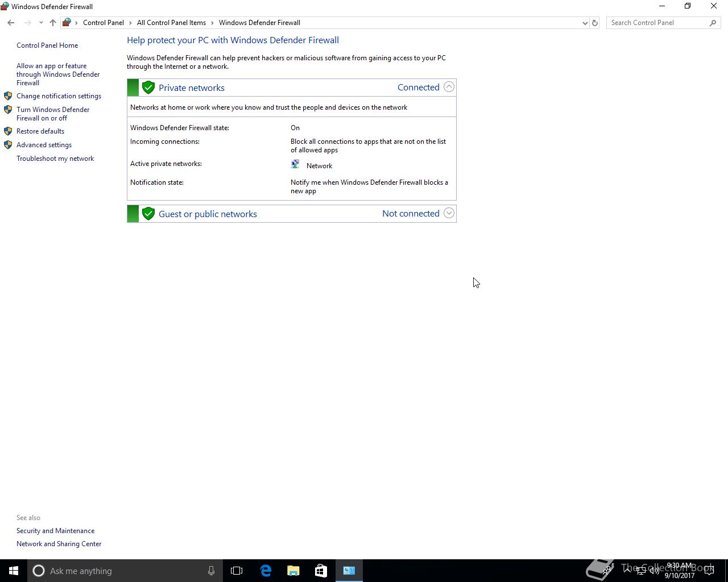The width and height of the screenshot is (728, 582).
Task: Select the All Control Panel Items breadcrumb
Action: tap(171, 23)
